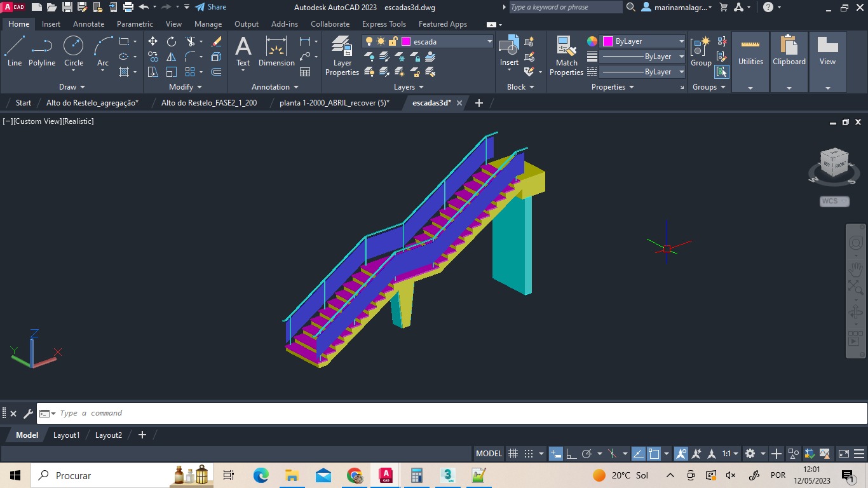
Task: Open the Text annotation tool
Action: click(243, 51)
